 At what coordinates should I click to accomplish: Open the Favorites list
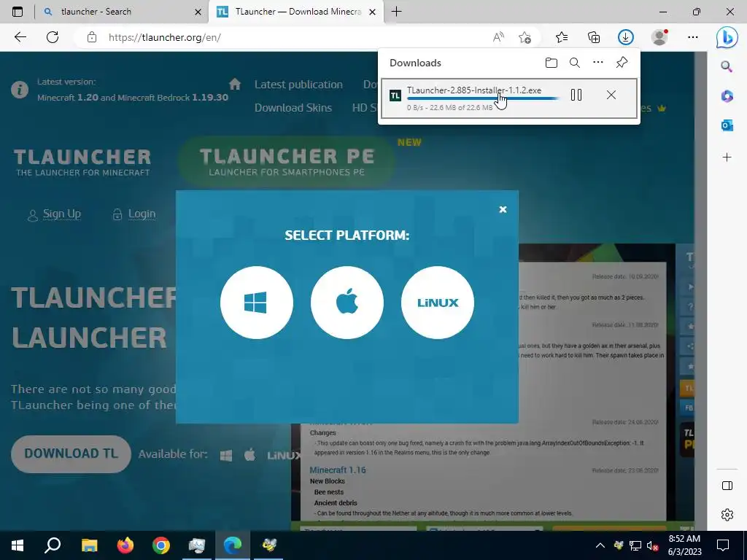coord(562,37)
